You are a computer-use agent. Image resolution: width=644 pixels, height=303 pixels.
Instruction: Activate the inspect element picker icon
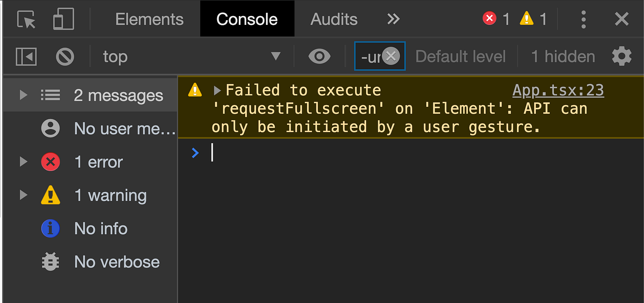click(26, 19)
